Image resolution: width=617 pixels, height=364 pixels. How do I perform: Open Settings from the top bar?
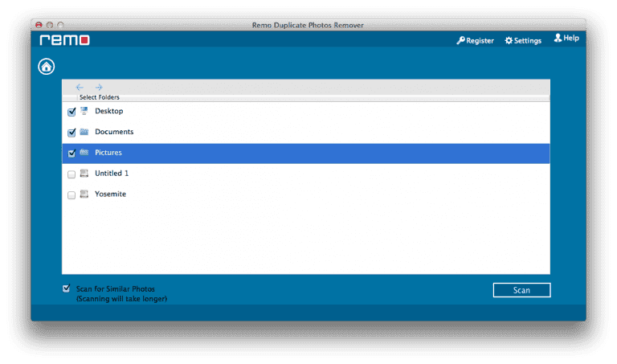523,41
